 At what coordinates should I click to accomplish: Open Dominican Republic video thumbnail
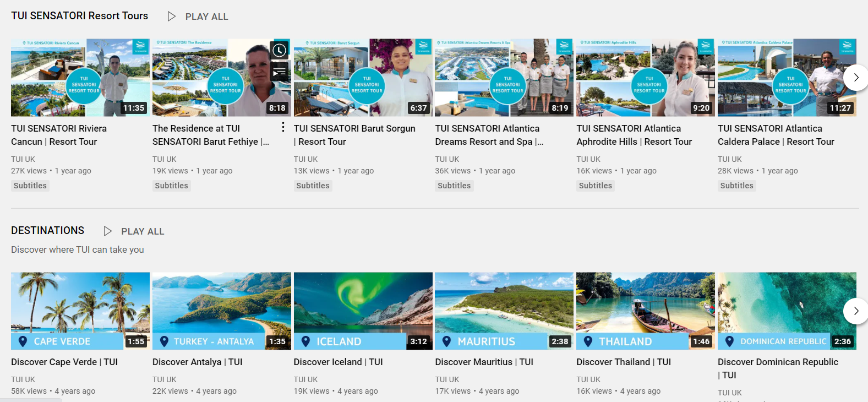[x=787, y=311]
